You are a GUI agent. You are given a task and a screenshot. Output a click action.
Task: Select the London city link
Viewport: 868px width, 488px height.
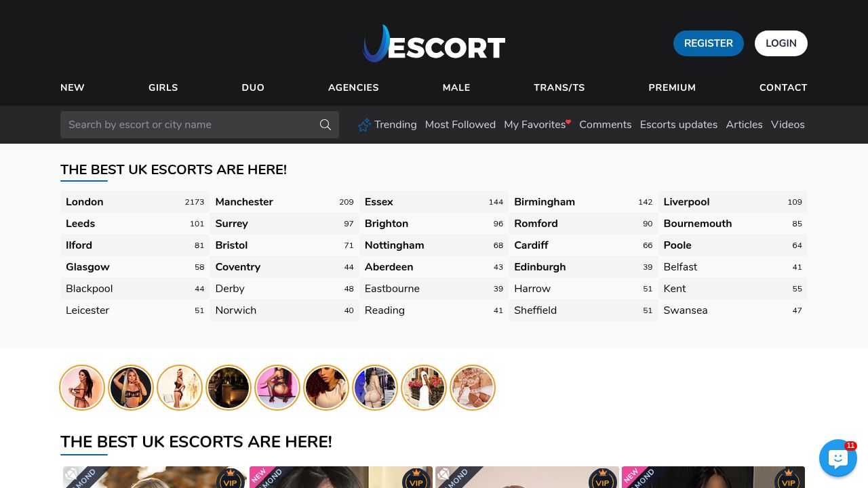pos(135,202)
